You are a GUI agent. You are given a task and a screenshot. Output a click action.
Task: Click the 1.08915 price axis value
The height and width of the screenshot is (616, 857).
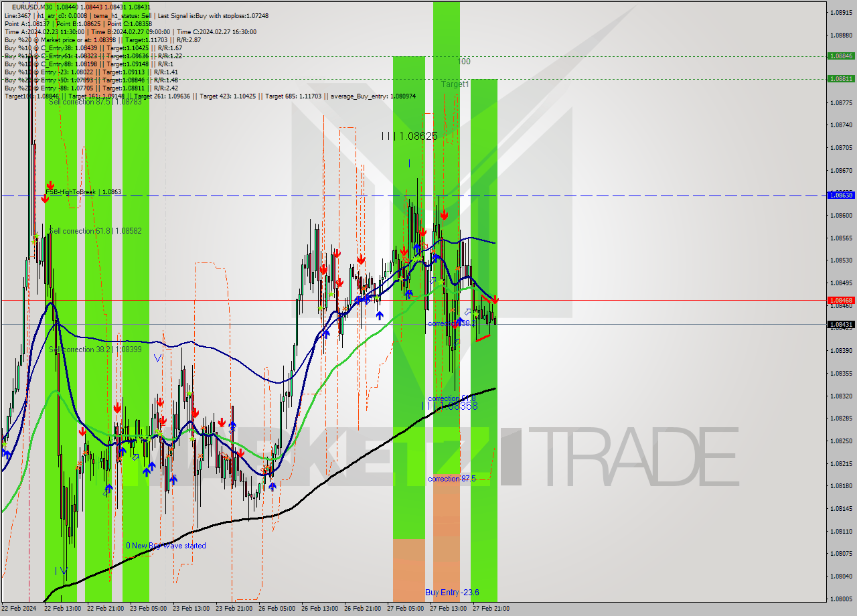pos(841,12)
